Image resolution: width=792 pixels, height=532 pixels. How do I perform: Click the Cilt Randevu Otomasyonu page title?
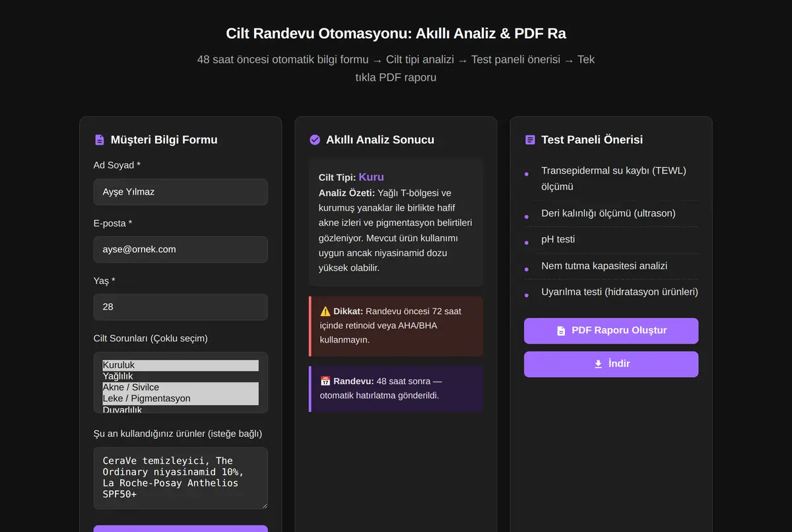pos(396,33)
